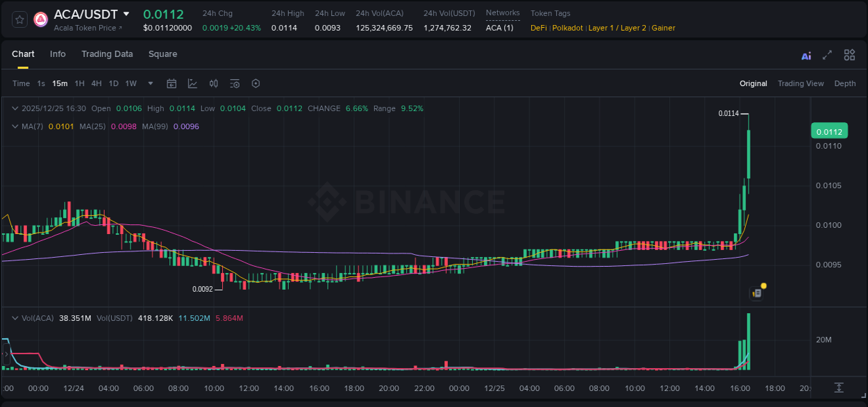The image size is (868, 407).
Task: Open the indicator settings icon
Action: pyautogui.click(x=234, y=83)
